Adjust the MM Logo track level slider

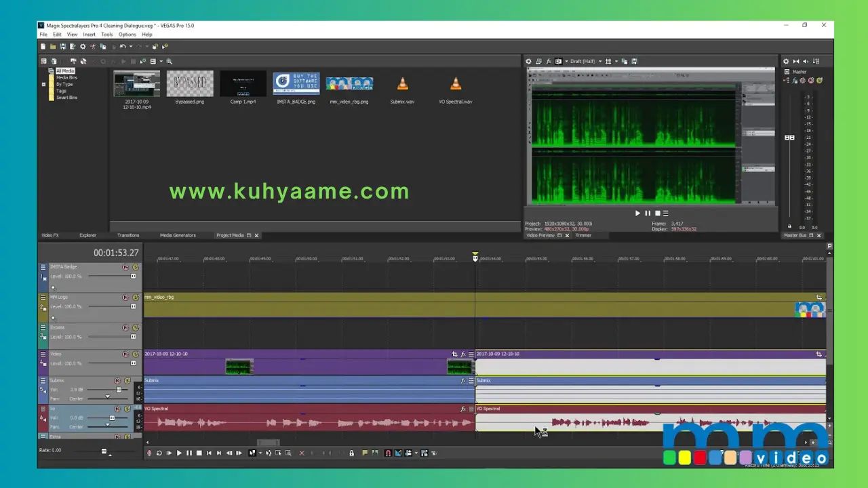(133, 306)
